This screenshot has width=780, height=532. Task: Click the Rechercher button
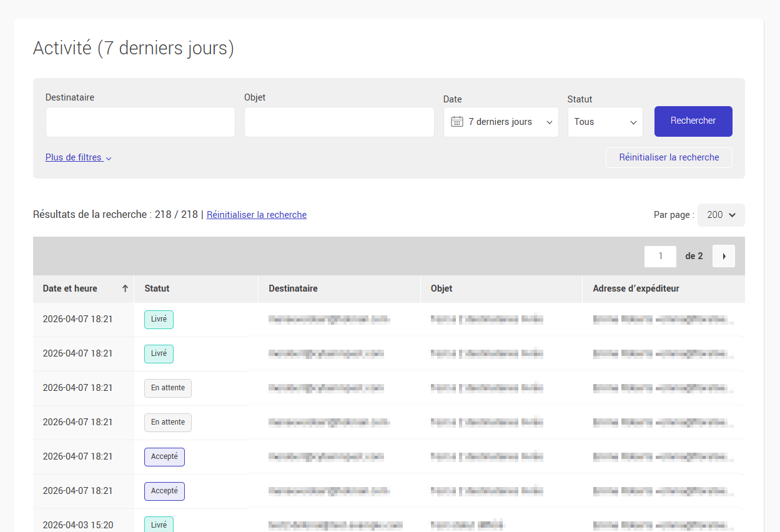(x=693, y=121)
